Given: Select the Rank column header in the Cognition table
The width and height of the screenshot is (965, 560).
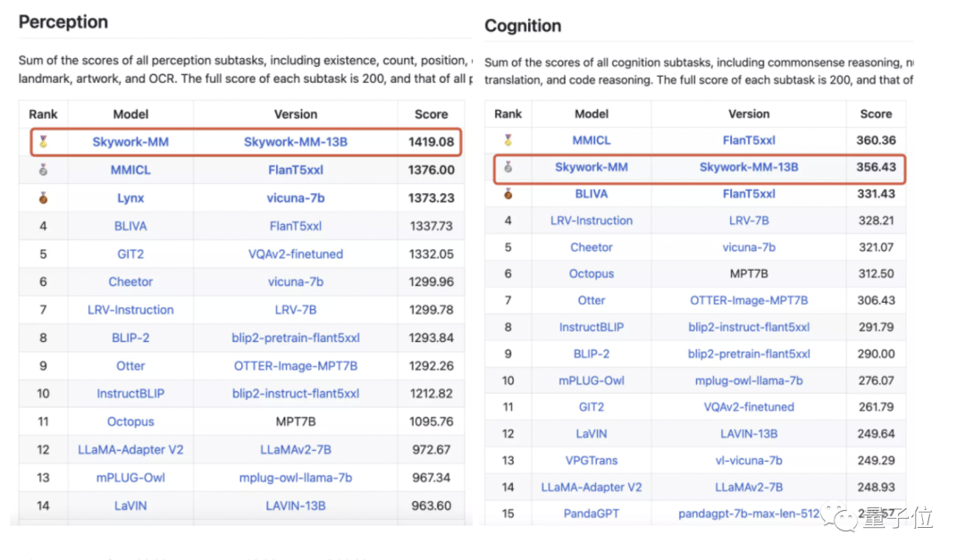Looking at the screenshot, I should click(x=508, y=113).
